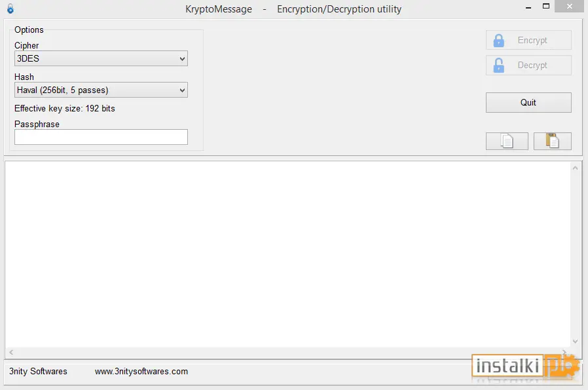Click the Effective key size: 192 bits label
588x390 pixels.
[65, 109]
